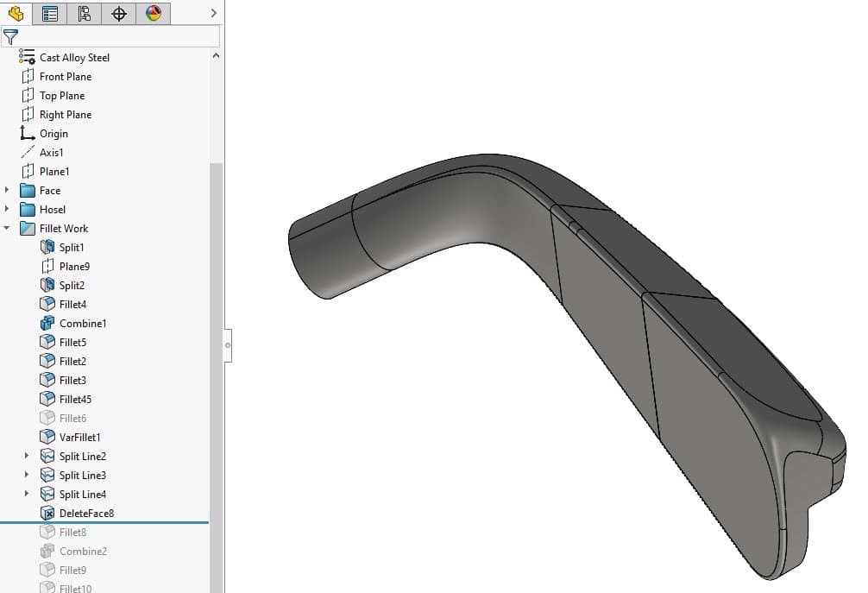
Task: Open the ConfigurationManager tab
Action: [84, 13]
